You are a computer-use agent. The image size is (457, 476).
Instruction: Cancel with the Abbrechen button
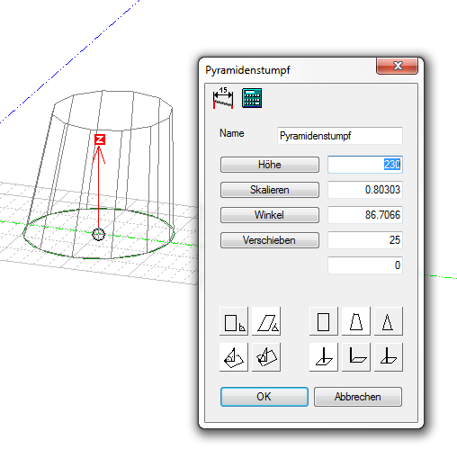pyautogui.click(x=358, y=397)
